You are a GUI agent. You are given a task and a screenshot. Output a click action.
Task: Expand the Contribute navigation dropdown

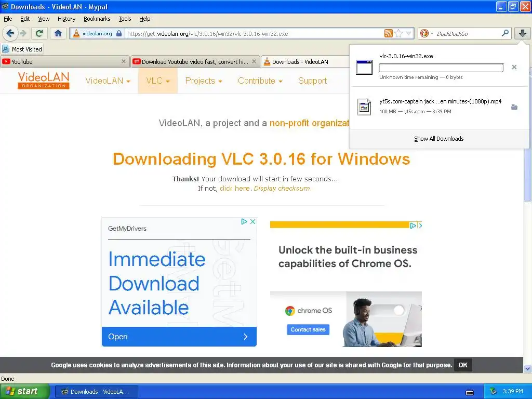pos(260,81)
